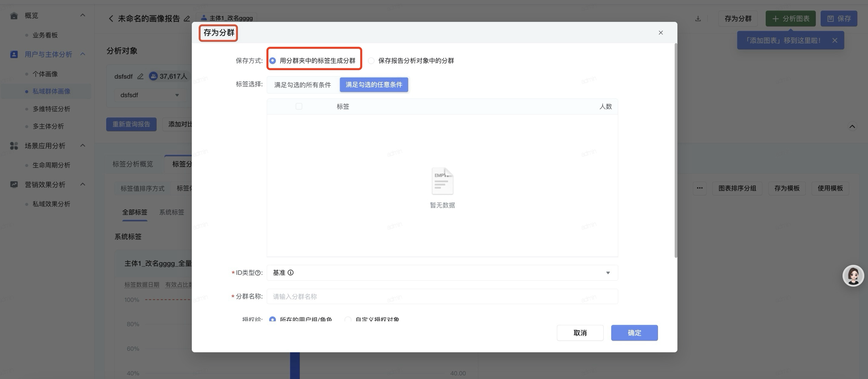
Task: Dismiss the 「添加图表」移到这里啦 tooltip
Action: tap(835, 40)
